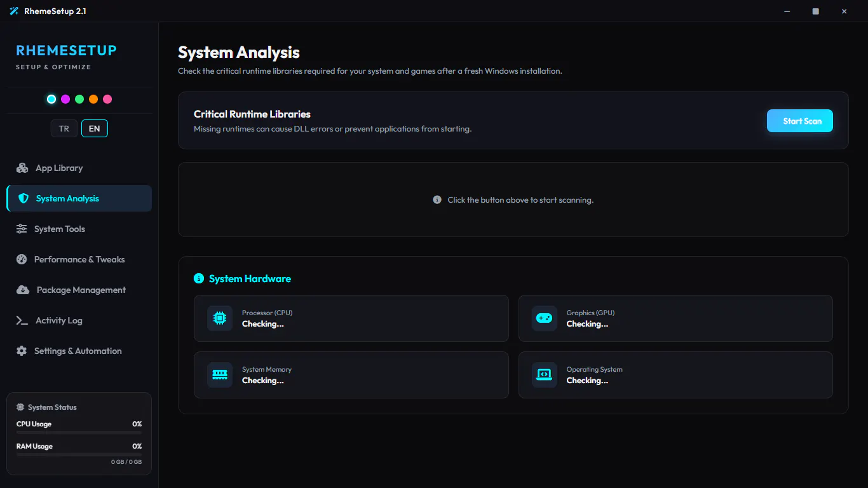The image size is (868, 488).
Task: Click the info icon beside scanning hint
Action: pos(437,200)
